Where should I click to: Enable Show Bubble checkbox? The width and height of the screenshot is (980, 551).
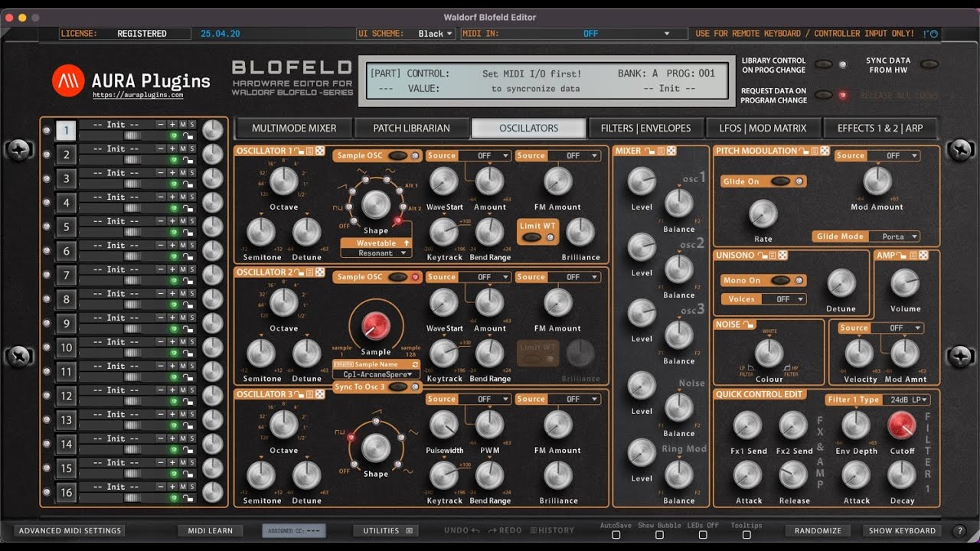coord(658,535)
